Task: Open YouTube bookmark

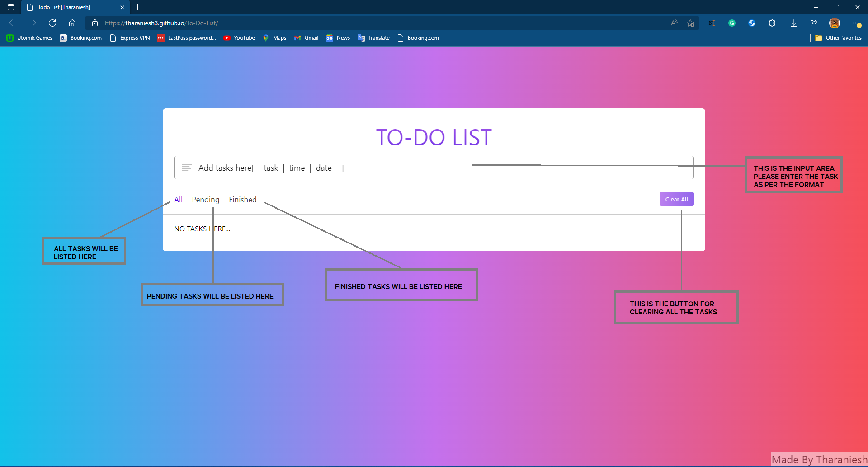Action: (239, 38)
